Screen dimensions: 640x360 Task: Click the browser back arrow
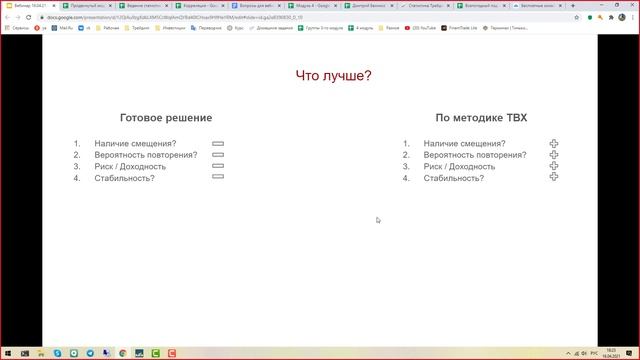[7, 18]
